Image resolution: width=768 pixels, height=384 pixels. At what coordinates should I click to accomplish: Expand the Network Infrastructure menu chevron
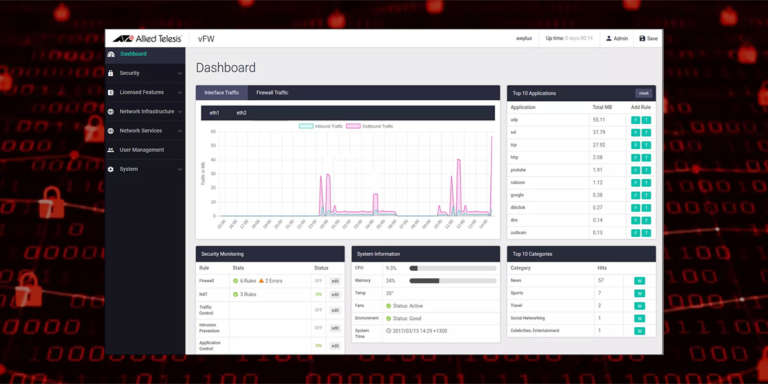180,112
